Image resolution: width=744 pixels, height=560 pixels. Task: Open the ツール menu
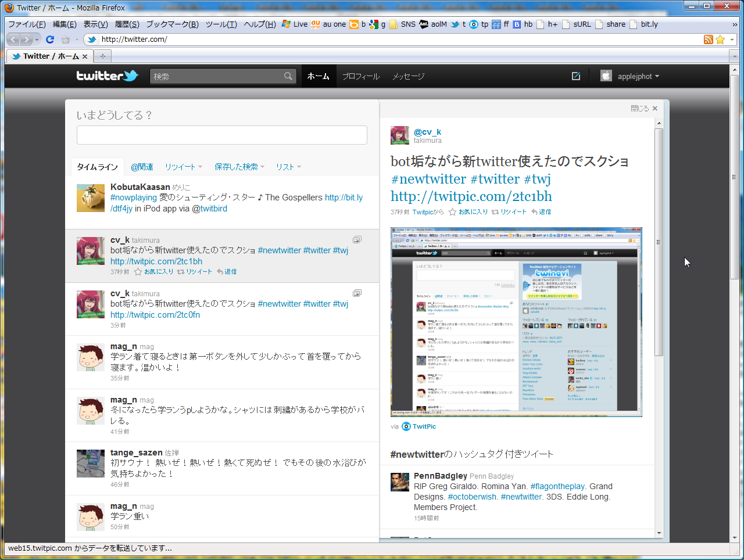click(221, 24)
